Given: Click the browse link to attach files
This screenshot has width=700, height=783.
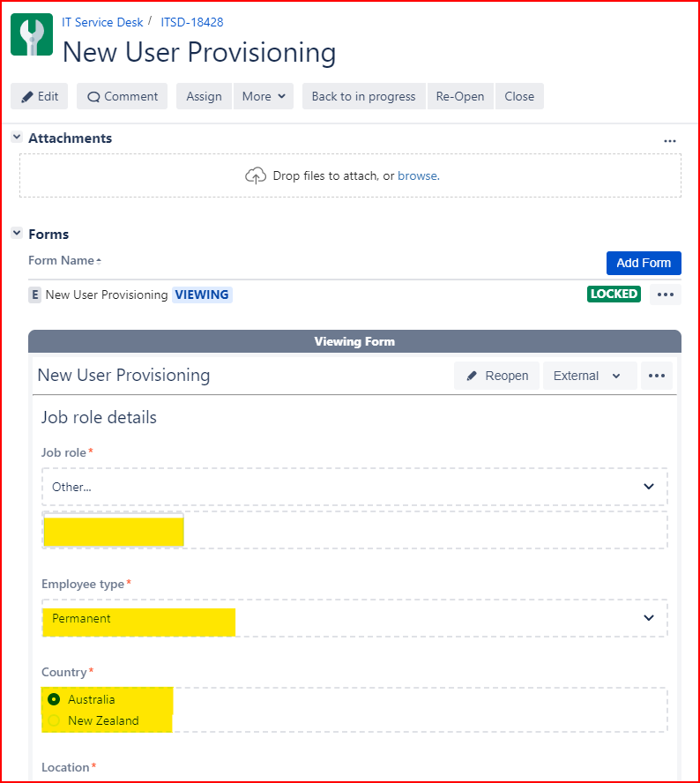Looking at the screenshot, I should [419, 175].
